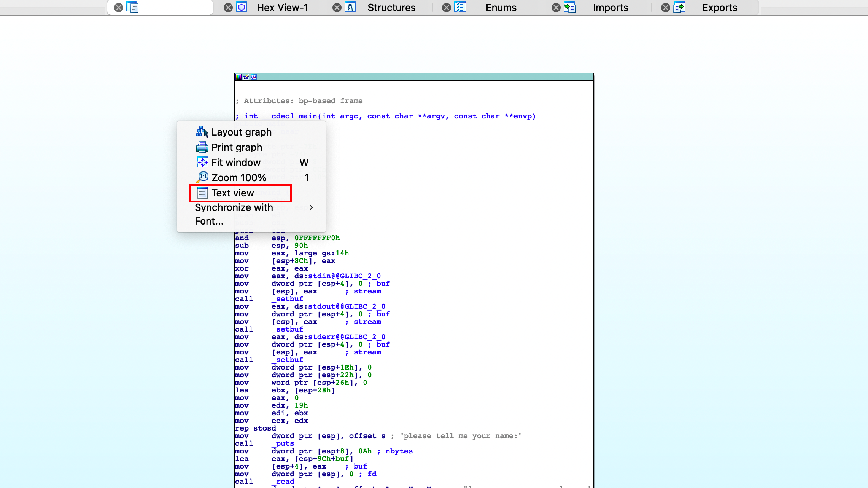868x488 pixels.
Task: Open the Imports tab
Action: click(x=610, y=8)
